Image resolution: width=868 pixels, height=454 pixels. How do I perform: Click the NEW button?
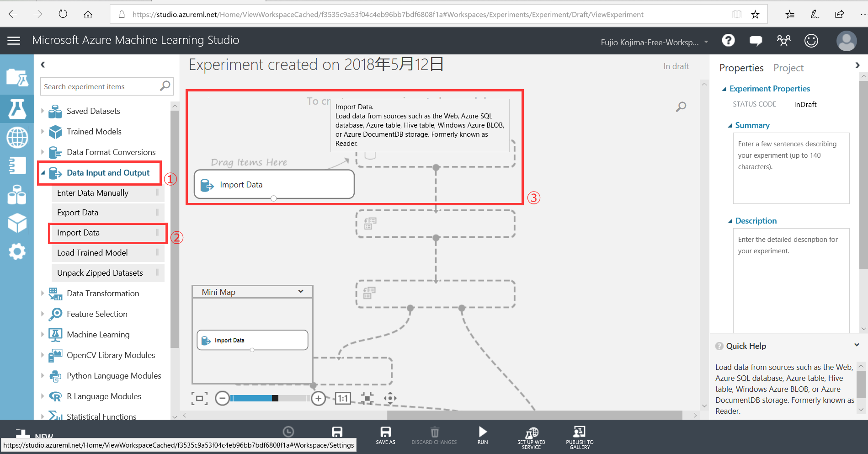coord(34,434)
